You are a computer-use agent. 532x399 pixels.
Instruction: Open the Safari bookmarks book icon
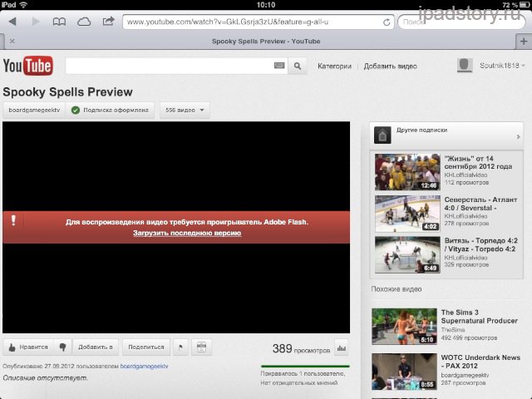61,22
